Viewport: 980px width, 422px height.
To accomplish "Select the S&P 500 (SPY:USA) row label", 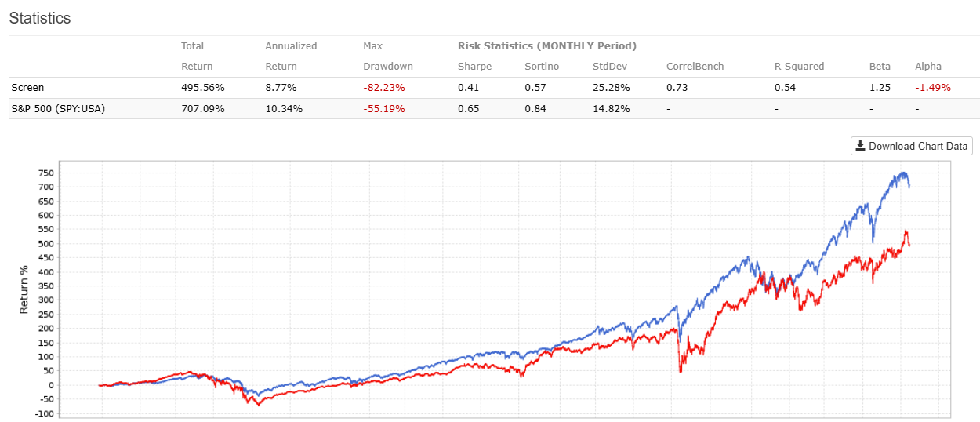I will (57, 108).
